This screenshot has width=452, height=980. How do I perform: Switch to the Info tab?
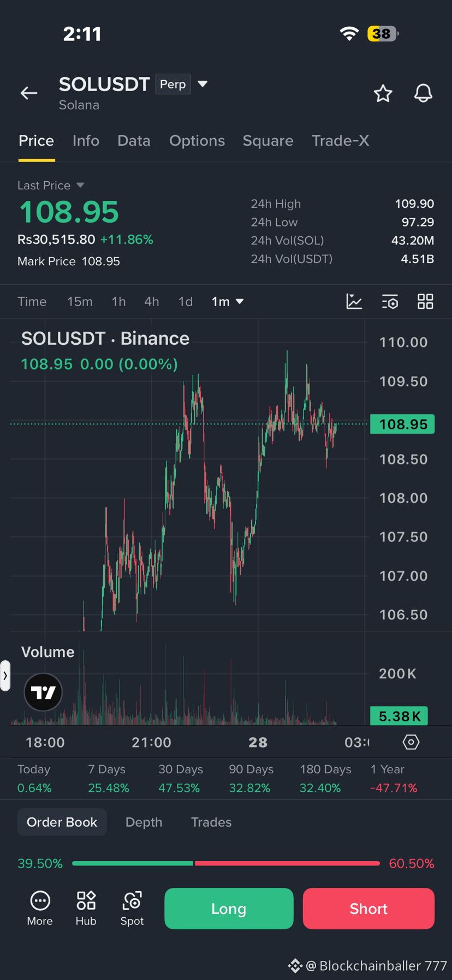point(86,141)
